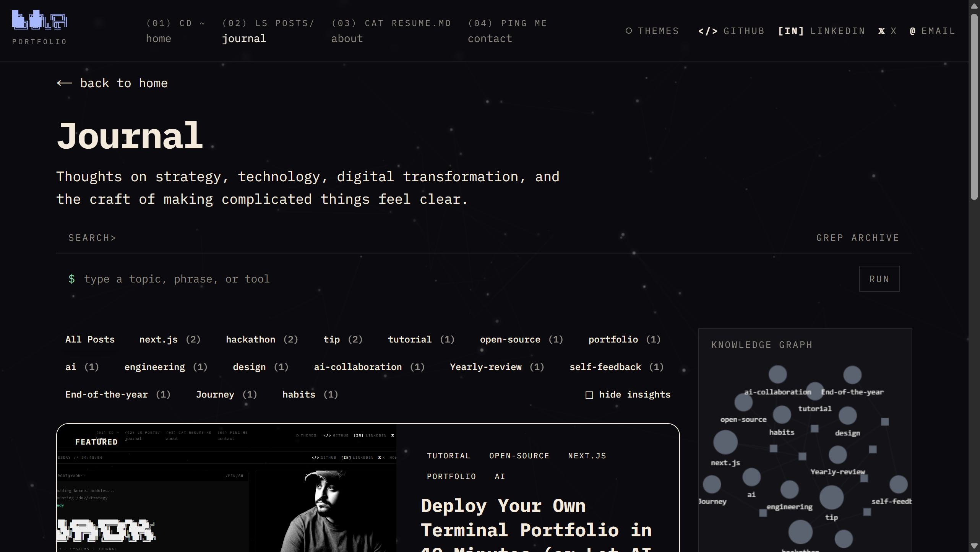Open the journal page via LS POSTS
This screenshot has width=980, height=552.
coord(268,30)
